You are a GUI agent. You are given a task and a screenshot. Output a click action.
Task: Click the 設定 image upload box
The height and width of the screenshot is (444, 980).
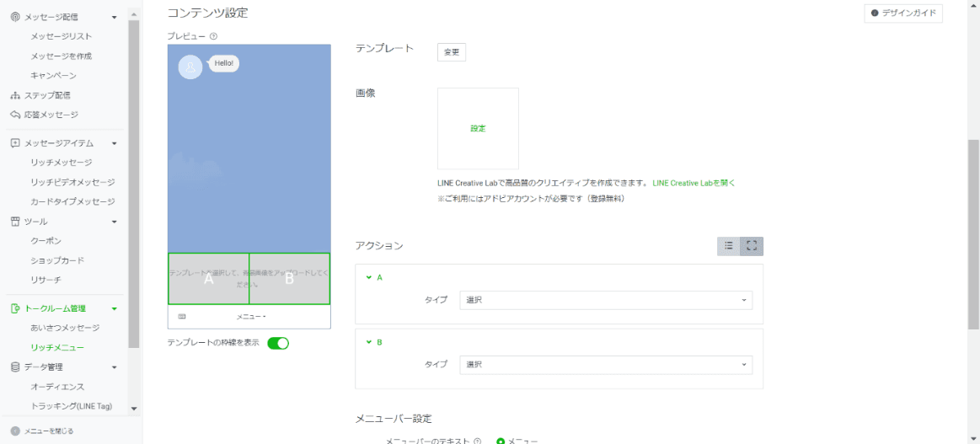(x=478, y=129)
